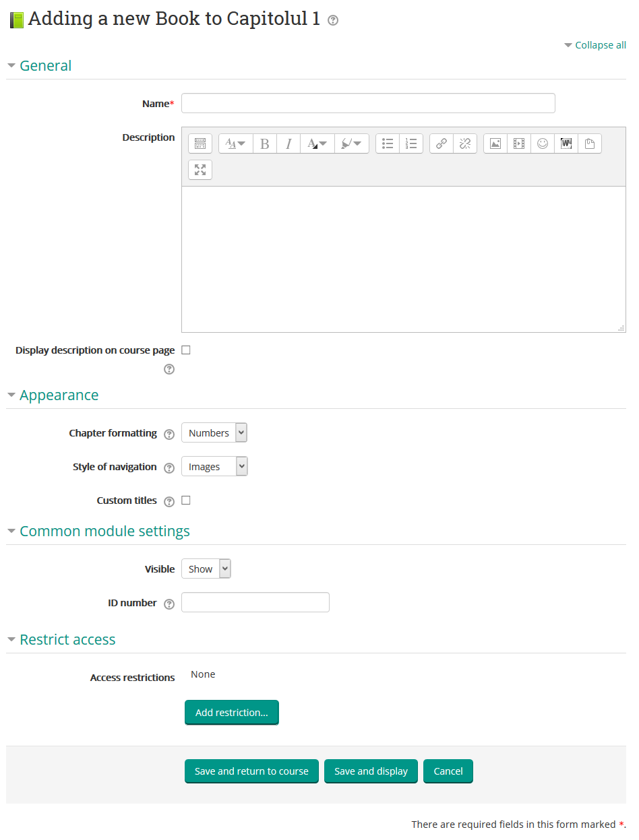Click the unlink icon in editor toolbar
This screenshot has height=840, width=639.
click(465, 143)
